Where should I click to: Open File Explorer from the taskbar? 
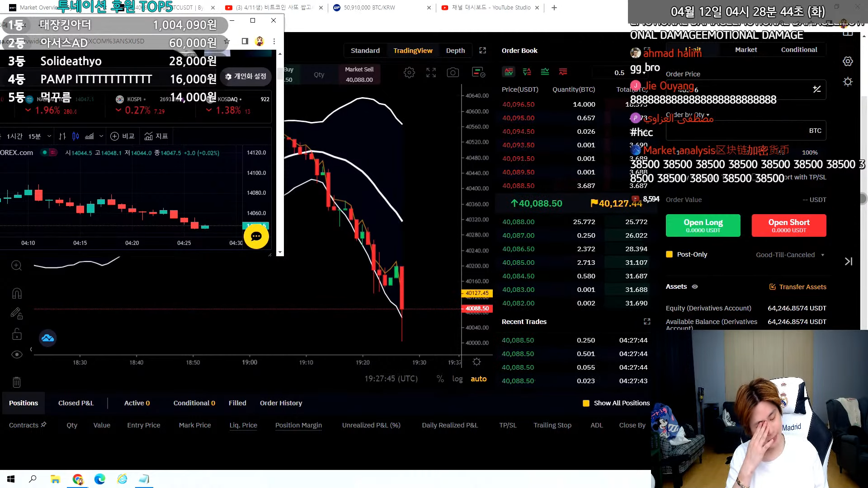[x=55, y=479]
